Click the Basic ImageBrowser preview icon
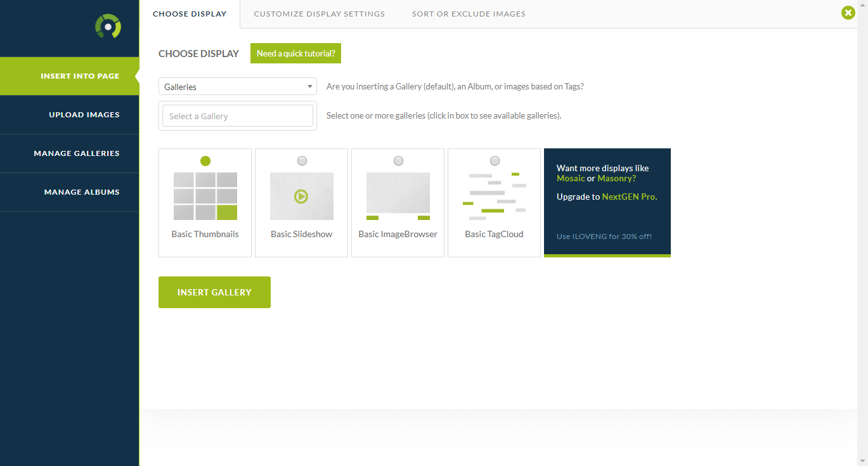This screenshot has height=466, width=868. coord(398,196)
